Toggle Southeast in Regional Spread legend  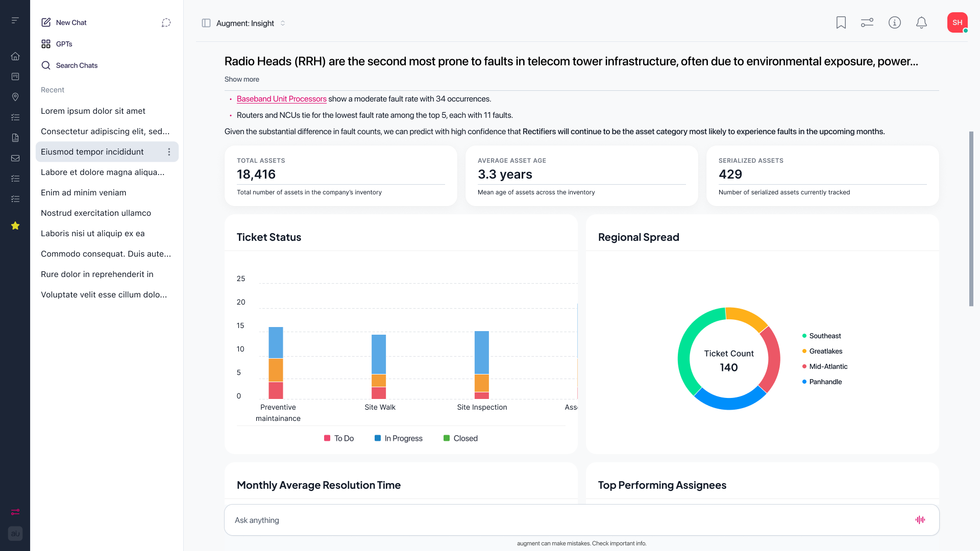coord(822,336)
